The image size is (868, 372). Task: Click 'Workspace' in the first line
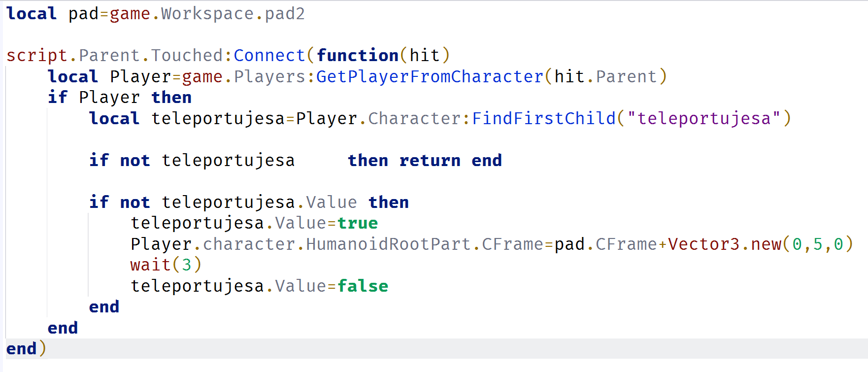(x=207, y=14)
